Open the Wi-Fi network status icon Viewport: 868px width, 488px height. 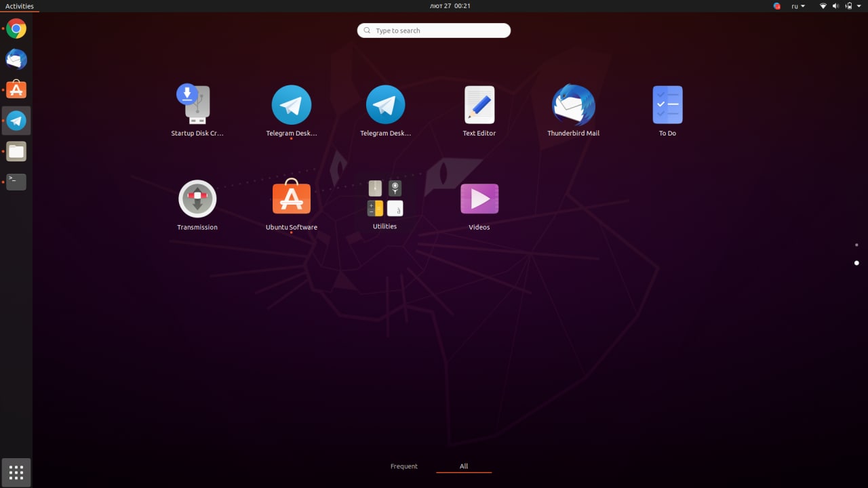823,6
